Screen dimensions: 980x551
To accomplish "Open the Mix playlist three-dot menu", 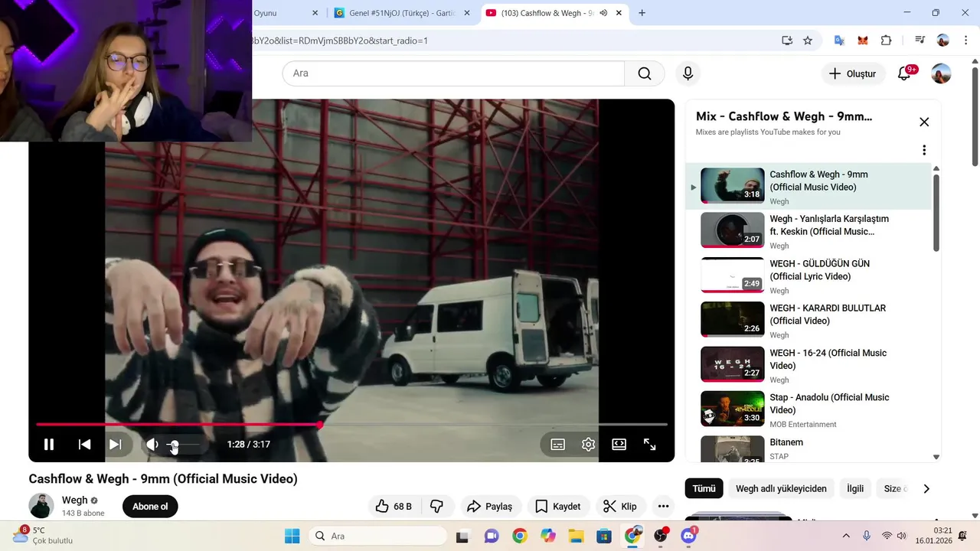I will click(x=924, y=150).
